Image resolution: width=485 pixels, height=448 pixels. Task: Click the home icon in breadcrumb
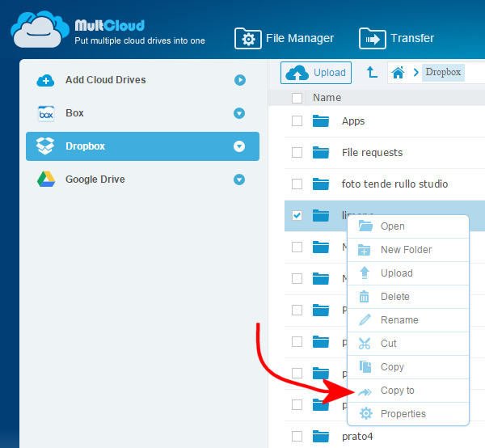(398, 73)
